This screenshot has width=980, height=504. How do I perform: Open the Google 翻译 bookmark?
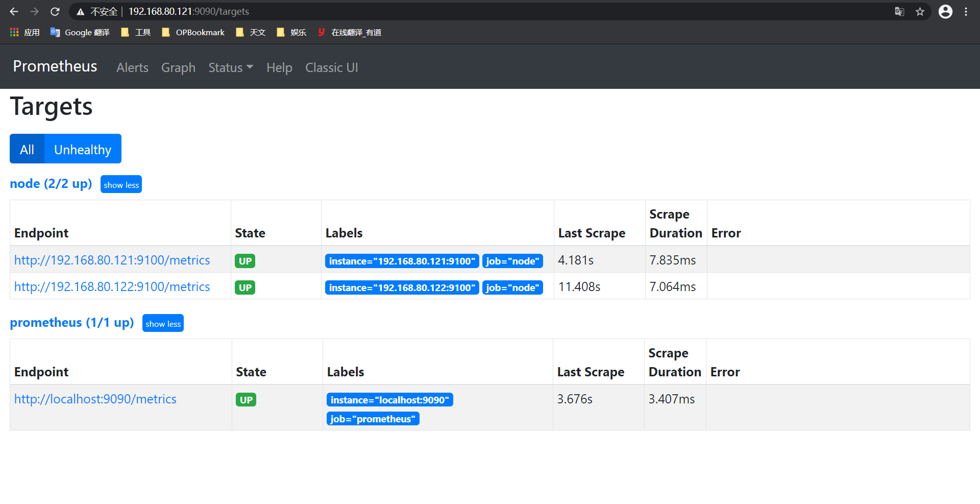pyautogui.click(x=80, y=32)
